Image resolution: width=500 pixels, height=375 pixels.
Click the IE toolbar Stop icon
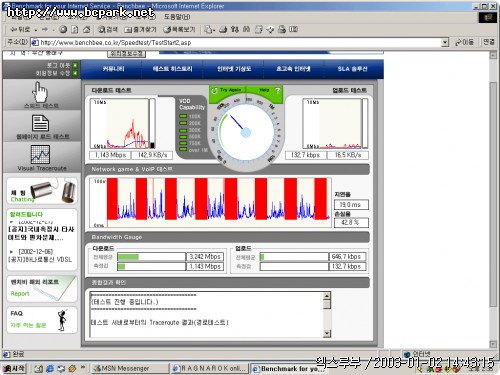click(63, 30)
